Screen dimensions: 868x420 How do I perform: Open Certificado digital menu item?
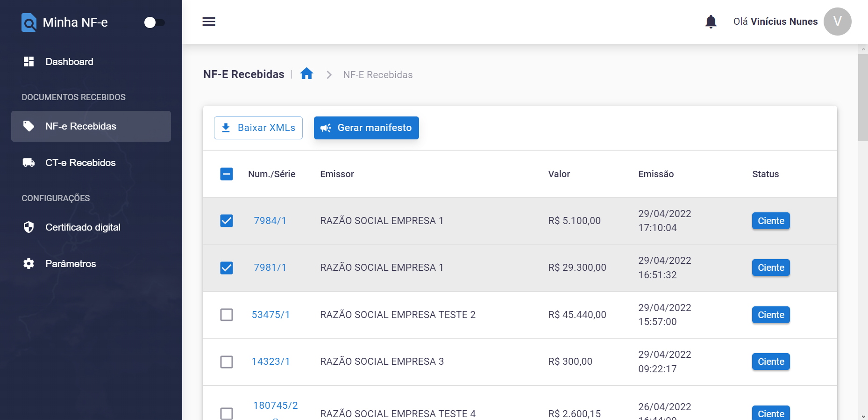tap(91, 227)
